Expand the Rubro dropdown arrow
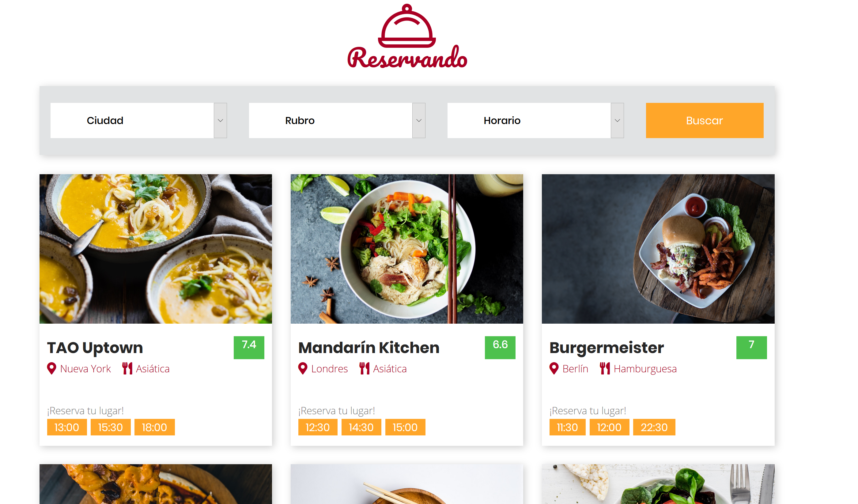This screenshot has height=504, width=858. pyautogui.click(x=419, y=120)
